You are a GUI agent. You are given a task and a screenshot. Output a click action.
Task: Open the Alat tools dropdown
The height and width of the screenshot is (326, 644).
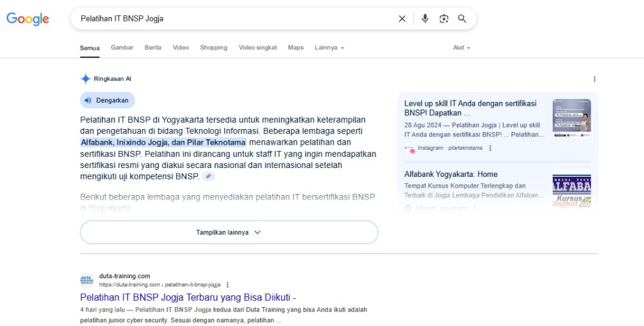(x=462, y=48)
